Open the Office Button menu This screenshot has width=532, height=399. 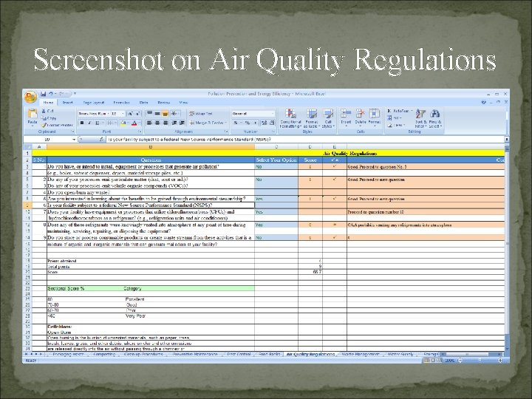pyautogui.click(x=30, y=97)
